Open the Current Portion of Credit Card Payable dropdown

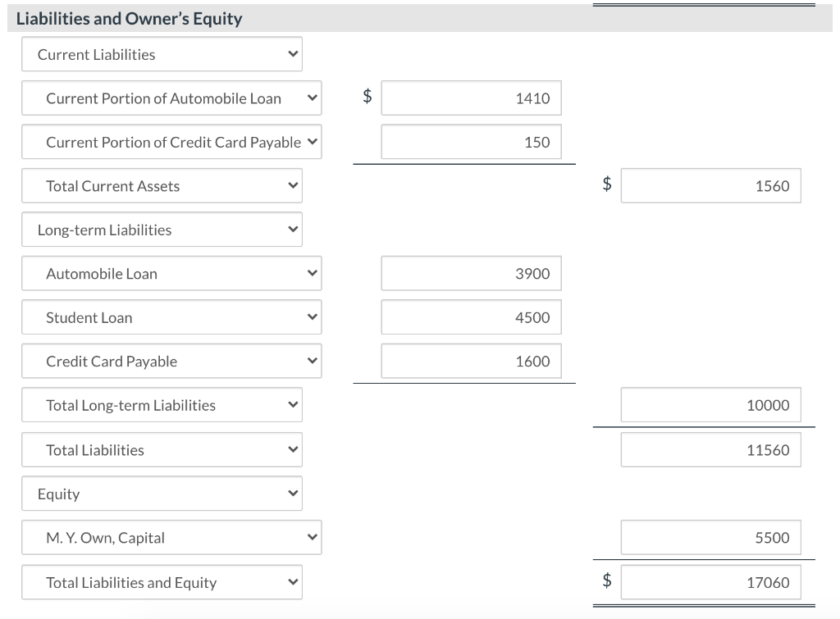pos(171,142)
